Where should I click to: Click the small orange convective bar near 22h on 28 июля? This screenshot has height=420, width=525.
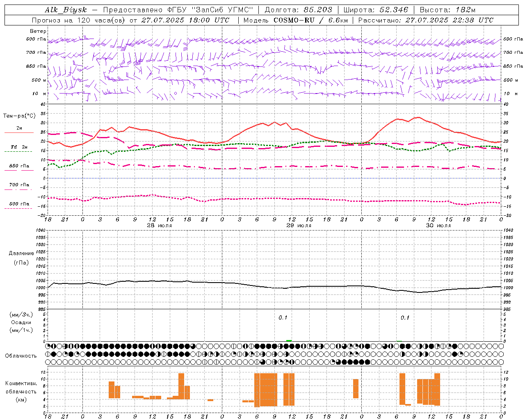tap(210, 400)
